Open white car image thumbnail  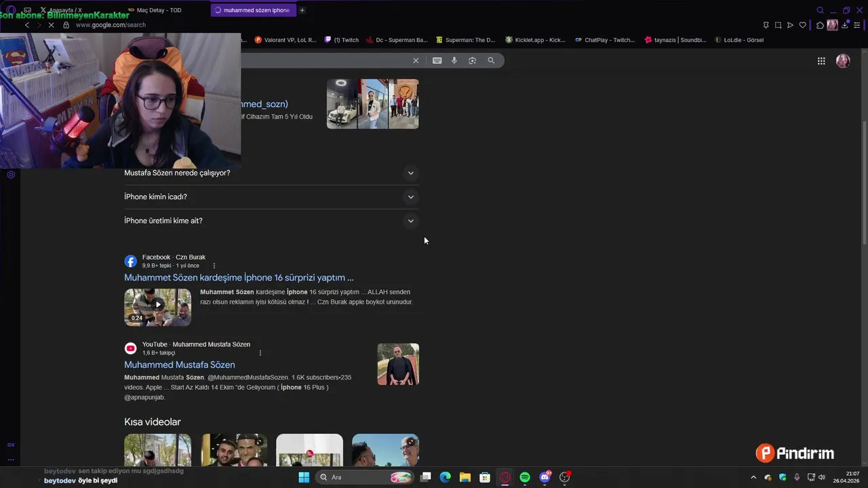point(342,104)
